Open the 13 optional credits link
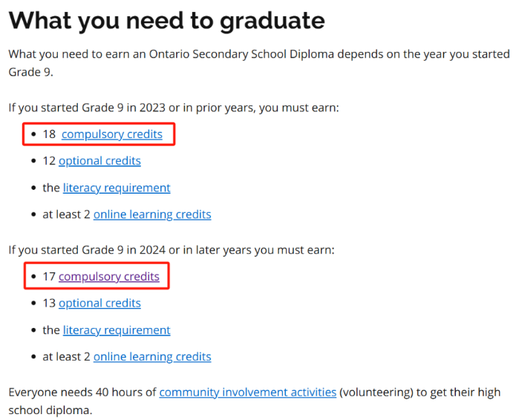Viewport: 516px width, 420px height. coord(99,303)
